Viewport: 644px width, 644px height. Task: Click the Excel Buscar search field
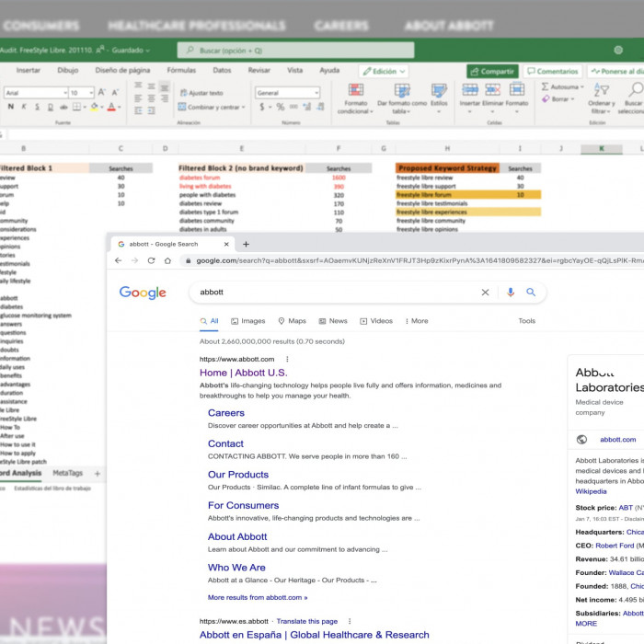click(x=295, y=51)
